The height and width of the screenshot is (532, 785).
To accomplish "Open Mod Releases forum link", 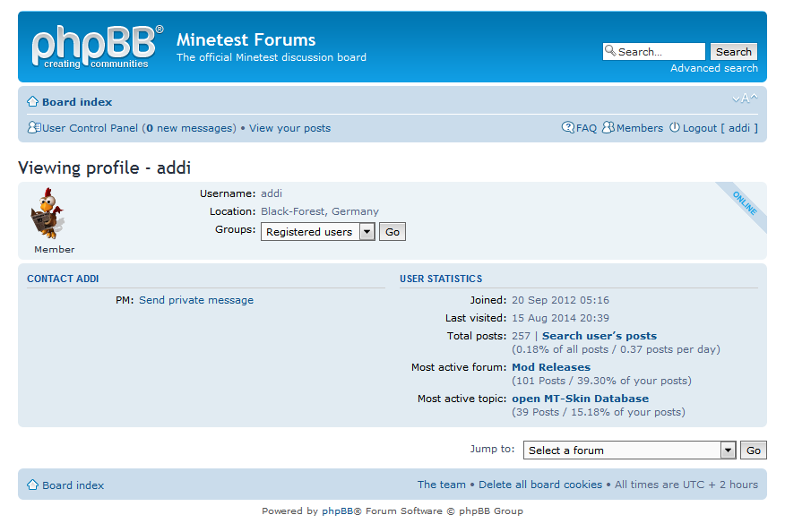I will point(550,367).
